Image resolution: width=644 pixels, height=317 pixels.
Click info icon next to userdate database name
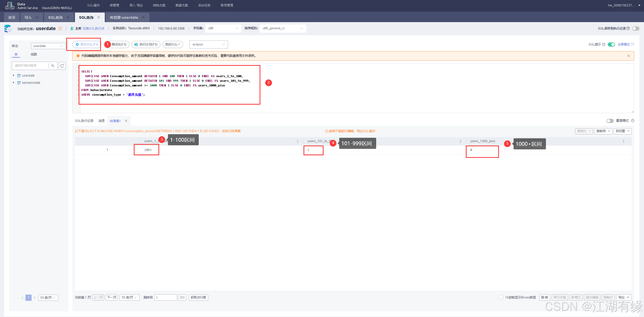[x=60, y=29]
